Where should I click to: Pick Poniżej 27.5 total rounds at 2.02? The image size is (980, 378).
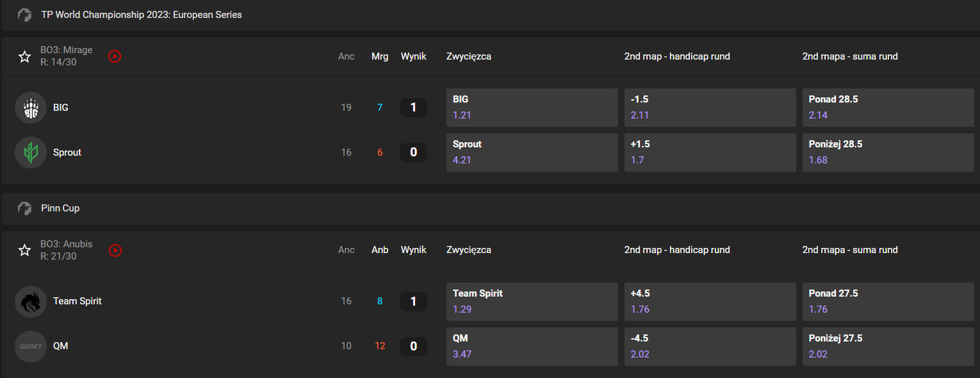click(888, 347)
